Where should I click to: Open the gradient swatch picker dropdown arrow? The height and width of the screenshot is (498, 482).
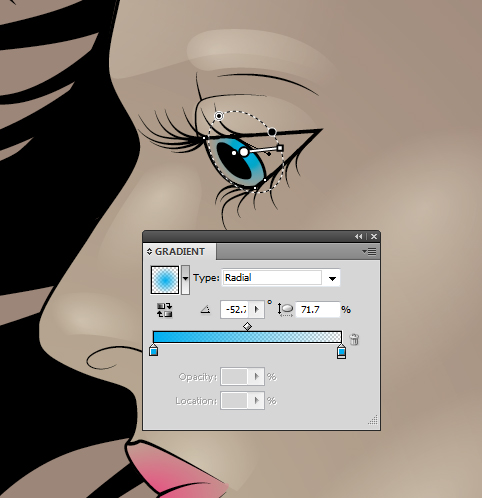185,280
